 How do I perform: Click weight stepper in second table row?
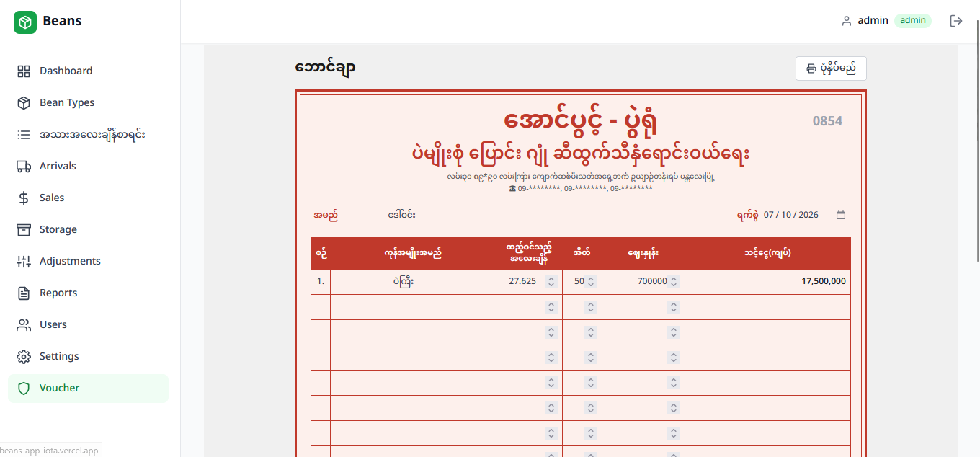click(x=551, y=307)
